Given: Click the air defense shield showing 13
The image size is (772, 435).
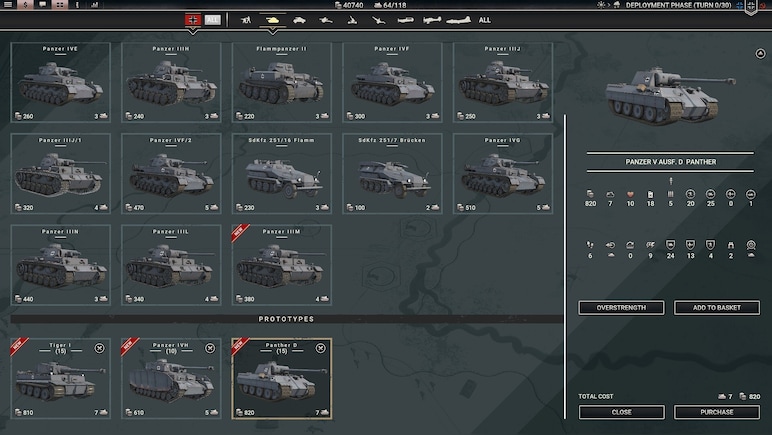Looking at the screenshot, I should click(x=690, y=245).
